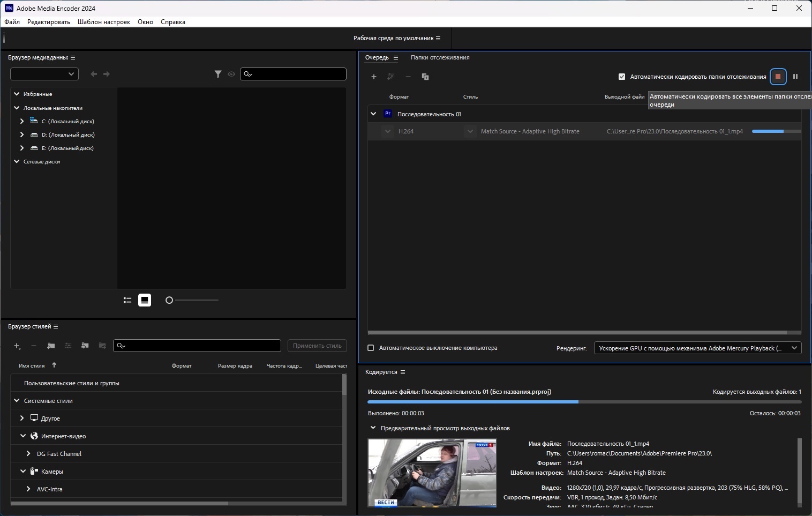
Task: Click the plus icon to add source to queue
Action: [x=374, y=77]
